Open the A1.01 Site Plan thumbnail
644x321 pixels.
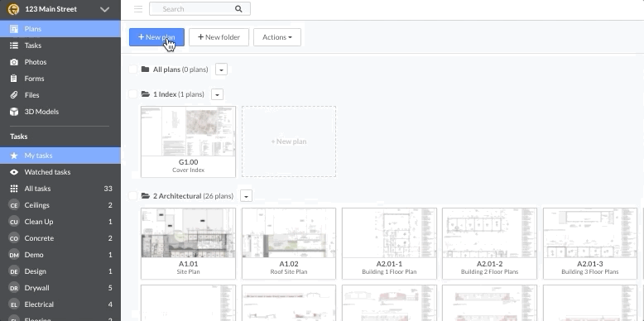[188, 243]
